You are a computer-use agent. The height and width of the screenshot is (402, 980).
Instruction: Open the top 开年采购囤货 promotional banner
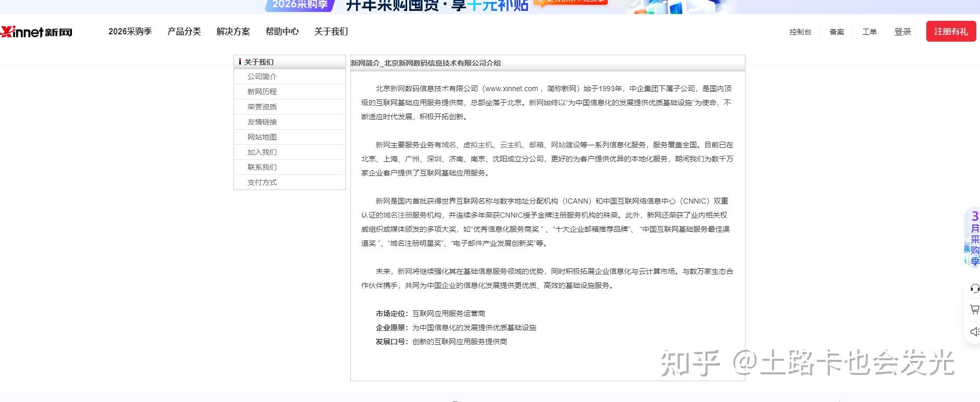click(x=490, y=6)
